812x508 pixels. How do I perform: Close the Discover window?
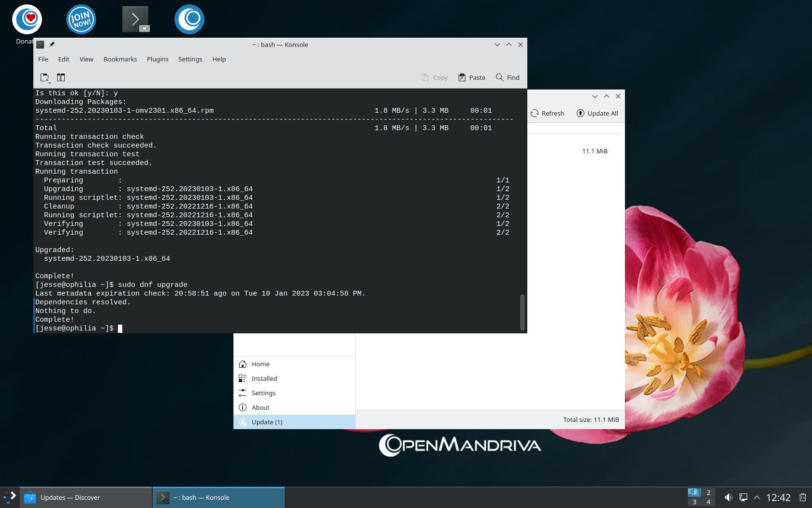click(x=618, y=96)
